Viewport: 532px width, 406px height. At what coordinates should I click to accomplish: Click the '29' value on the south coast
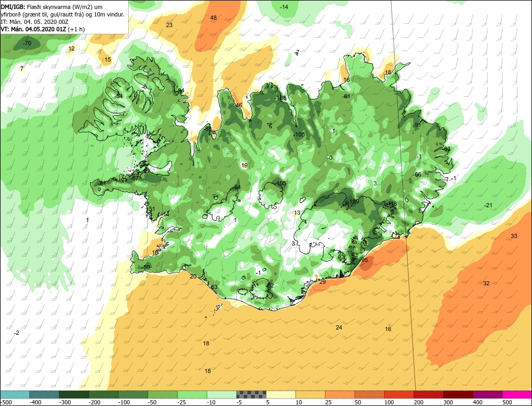(322, 282)
